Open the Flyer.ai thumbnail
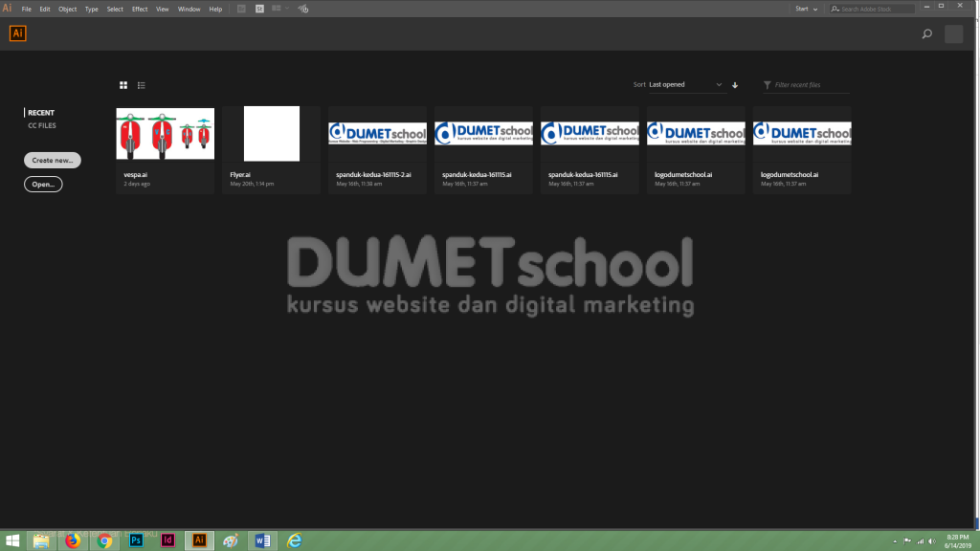 point(271,134)
